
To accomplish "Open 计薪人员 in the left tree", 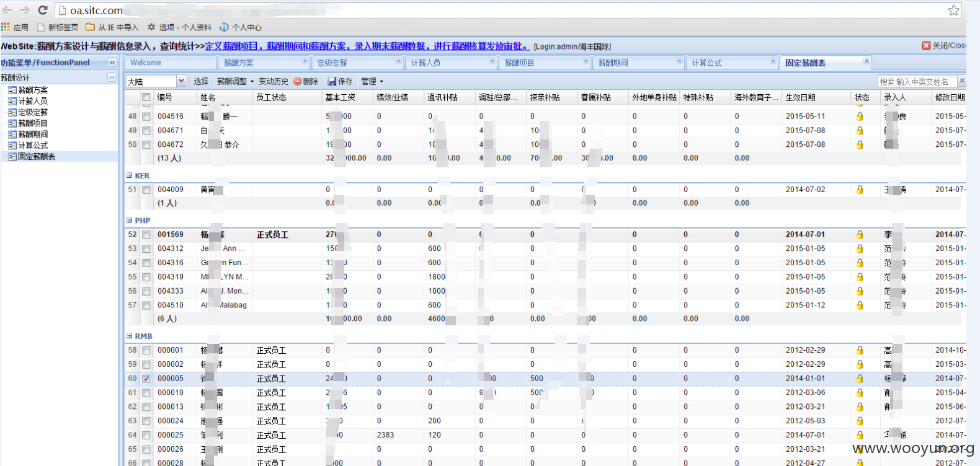I will pos(33,101).
